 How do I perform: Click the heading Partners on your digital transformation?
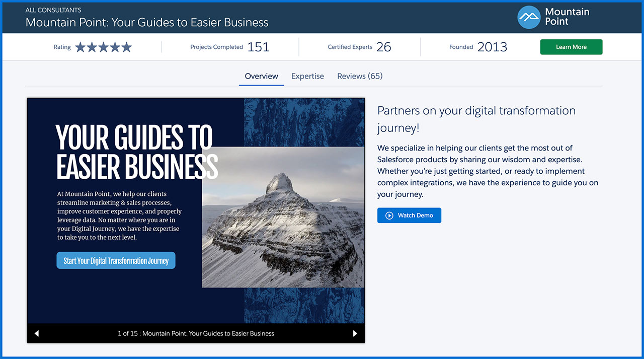[x=476, y=119]
